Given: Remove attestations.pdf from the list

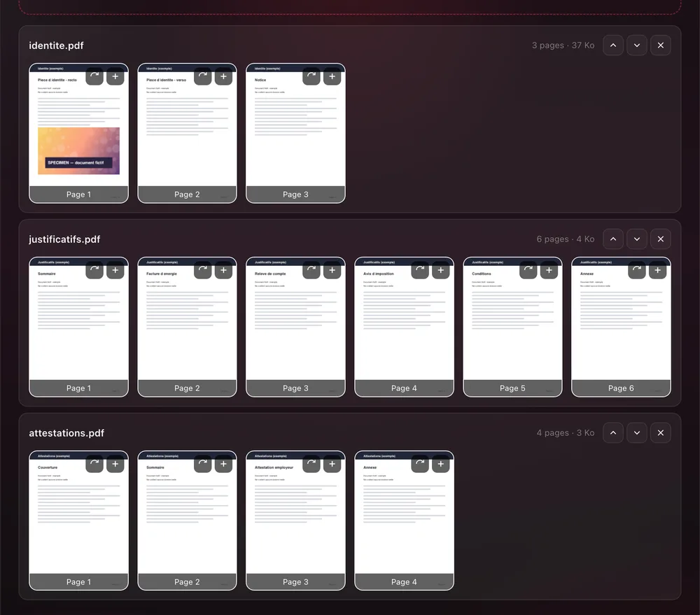Looking at the screenshot, I should [660, 432].
